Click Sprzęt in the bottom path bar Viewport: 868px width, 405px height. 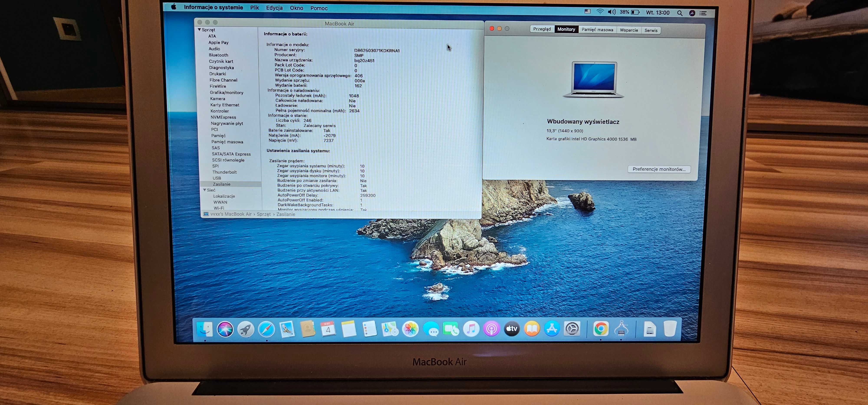click(x=263, y=214)
